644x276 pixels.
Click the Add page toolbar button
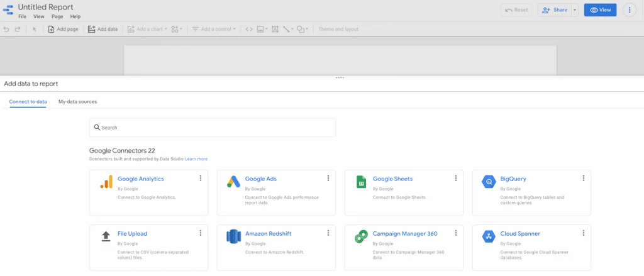(x=64, y=29)
